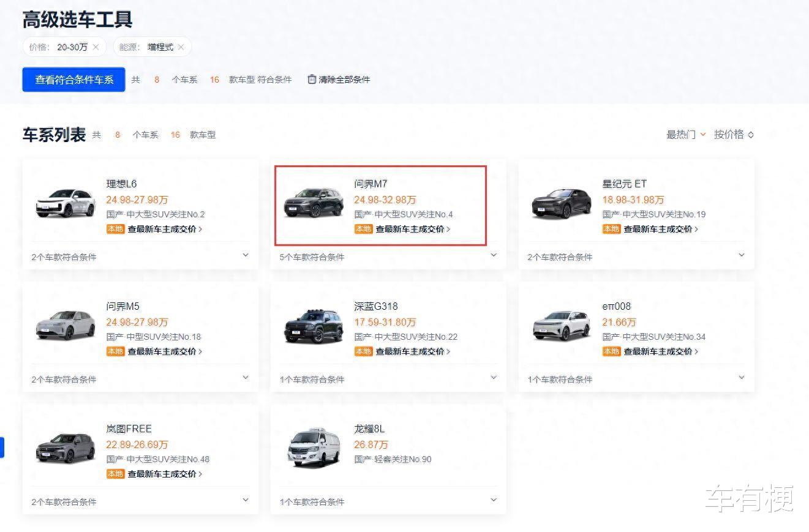Click 本地 badge on 问界M7 card

pyautogui.click(x=363, y=229)
